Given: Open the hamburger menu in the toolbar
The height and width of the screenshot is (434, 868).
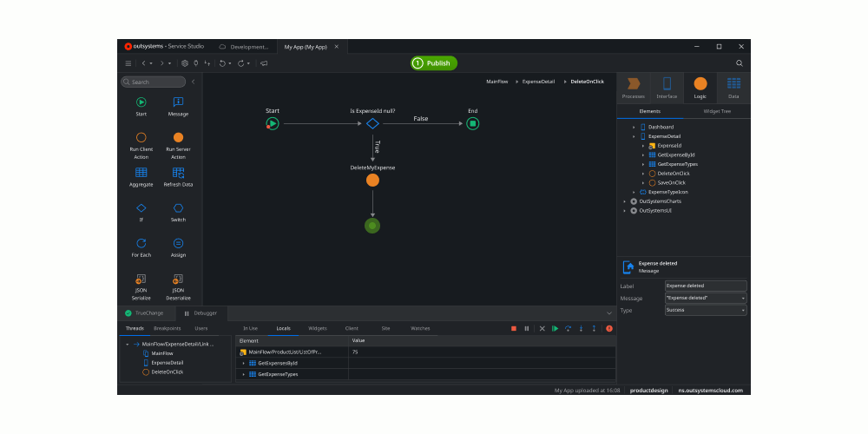Looking at the screenshot, I should coord(128,63).
